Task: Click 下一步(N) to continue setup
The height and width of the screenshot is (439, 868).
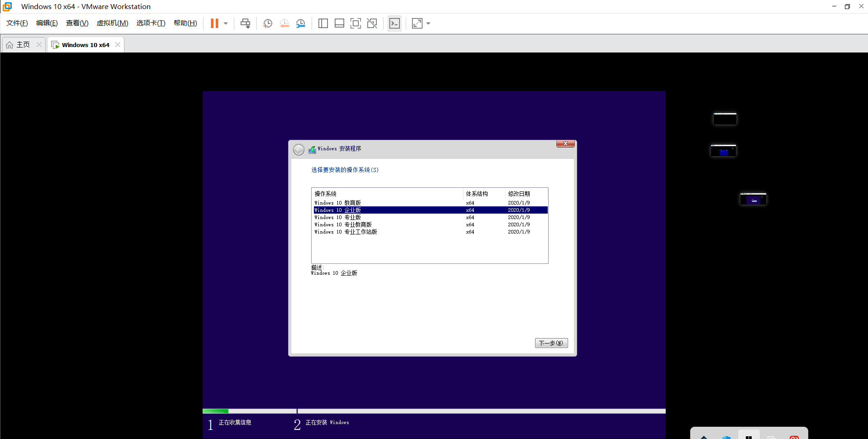Action: [x=551, y=343]
